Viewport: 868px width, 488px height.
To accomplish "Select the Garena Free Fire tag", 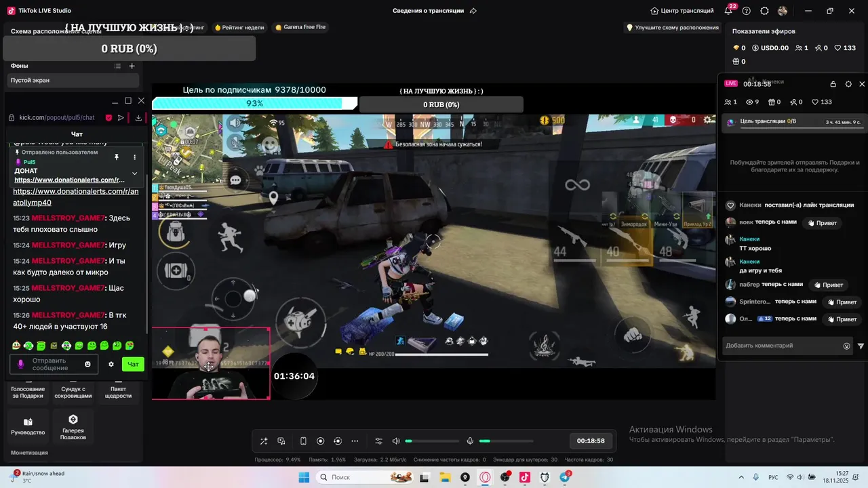I will point(300,28).
